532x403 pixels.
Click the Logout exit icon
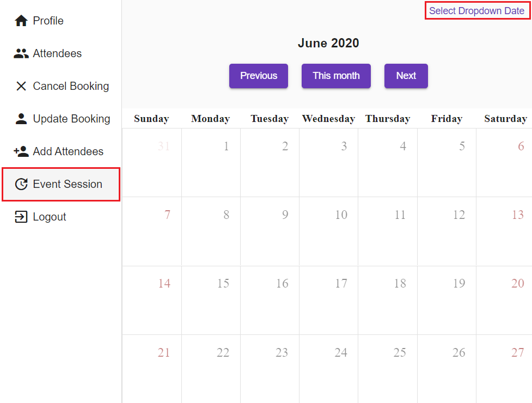21,217
